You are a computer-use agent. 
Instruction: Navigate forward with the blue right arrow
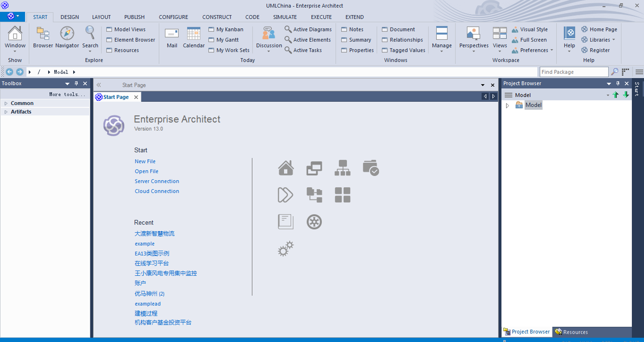coord(20,72)
